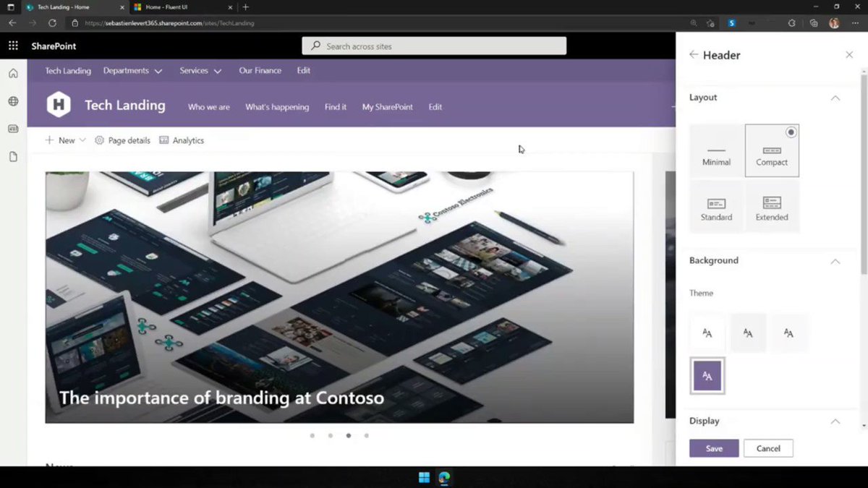
Task: Cancel header changes
Action: click(x=768, y=448)
